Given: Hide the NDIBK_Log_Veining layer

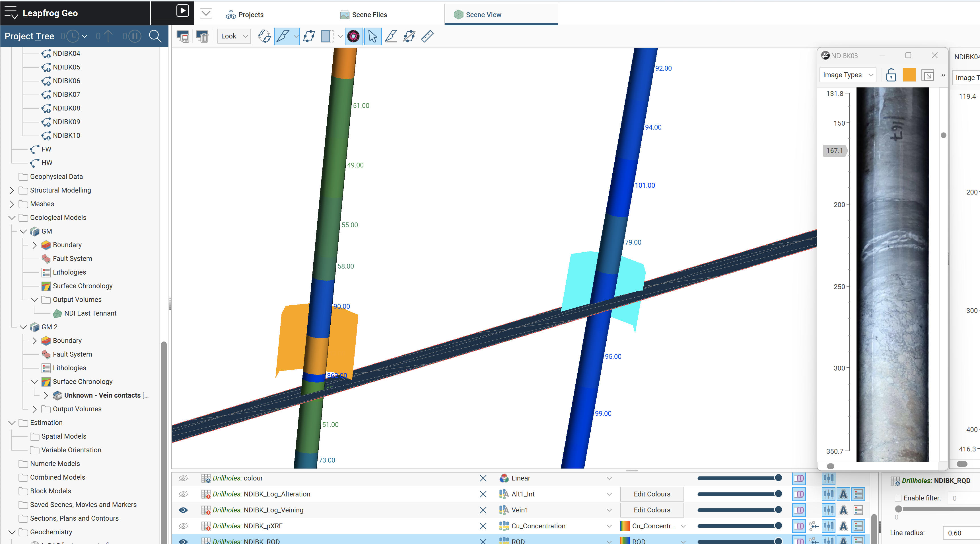Looking at the screenshot, I should 183,510.
